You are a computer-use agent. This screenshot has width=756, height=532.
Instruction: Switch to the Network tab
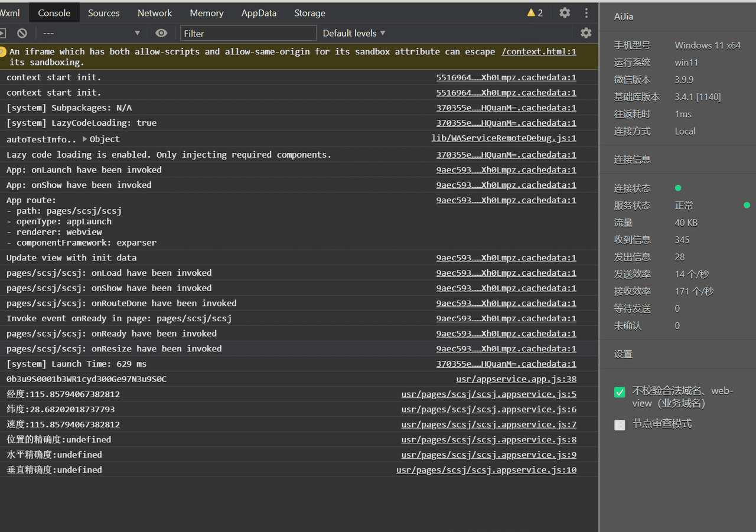pos(154,13)
